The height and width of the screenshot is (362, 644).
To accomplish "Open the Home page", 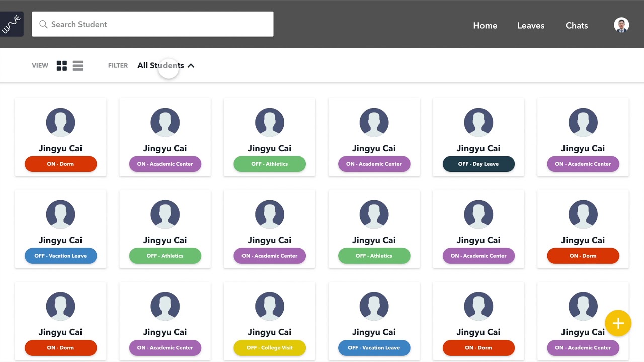I will 485,26.
